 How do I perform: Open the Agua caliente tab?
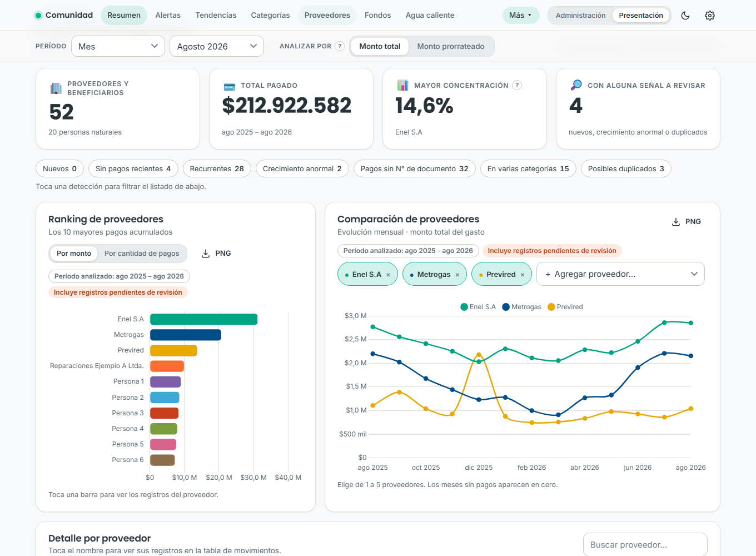coord(430,16)
